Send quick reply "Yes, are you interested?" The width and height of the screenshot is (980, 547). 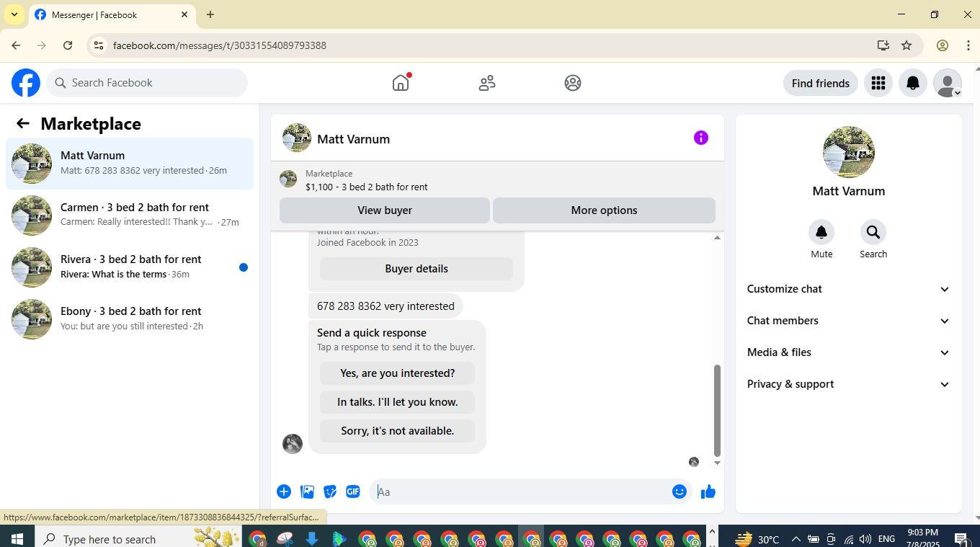(x=398, y=373)
